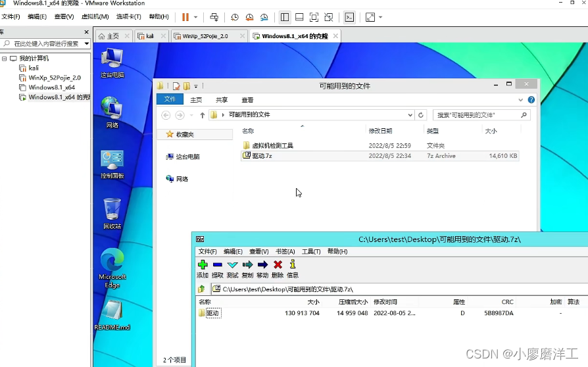Image resolution: width=588 pixels, height=367 pixels.
Task: Click the Explorer help question icon
Action: (x=531, y=100)
